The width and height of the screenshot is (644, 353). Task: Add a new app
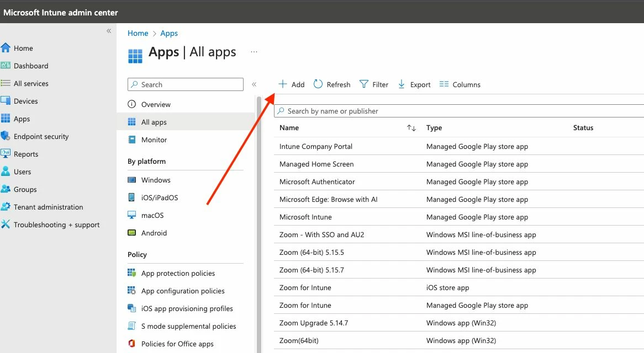coord(292,84)
